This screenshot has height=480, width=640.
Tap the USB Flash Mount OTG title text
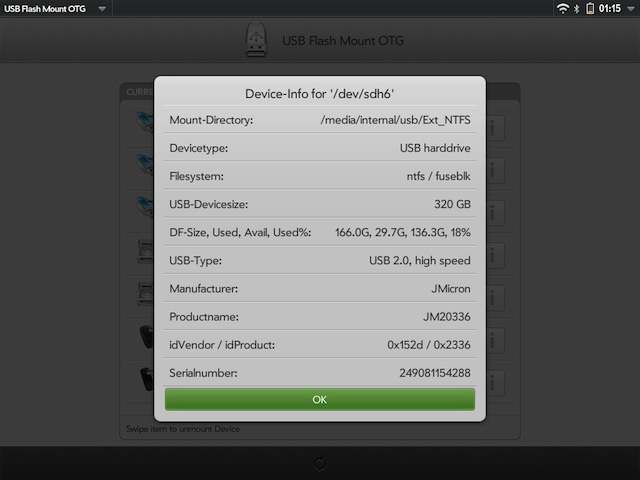[343, 41]
